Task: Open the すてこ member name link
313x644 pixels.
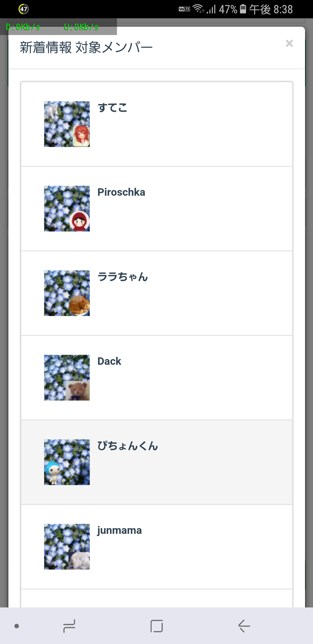Action: click(x=112, y=108)
